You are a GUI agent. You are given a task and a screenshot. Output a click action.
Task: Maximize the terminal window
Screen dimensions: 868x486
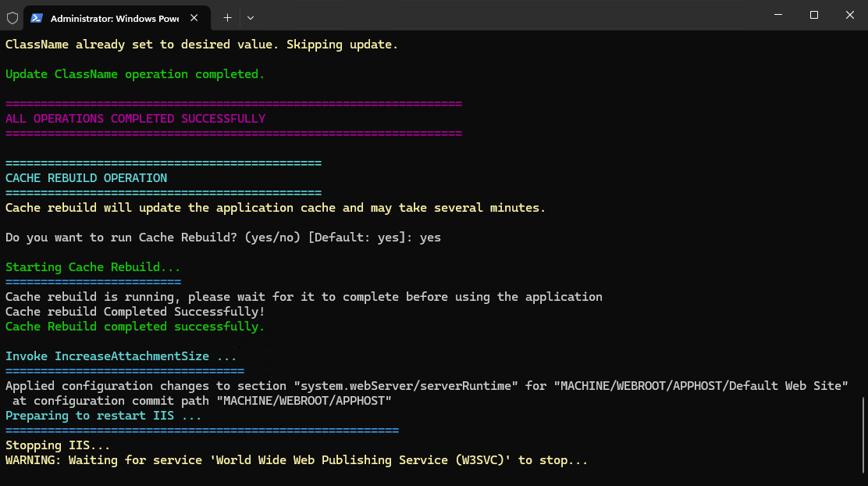point(813,16)
